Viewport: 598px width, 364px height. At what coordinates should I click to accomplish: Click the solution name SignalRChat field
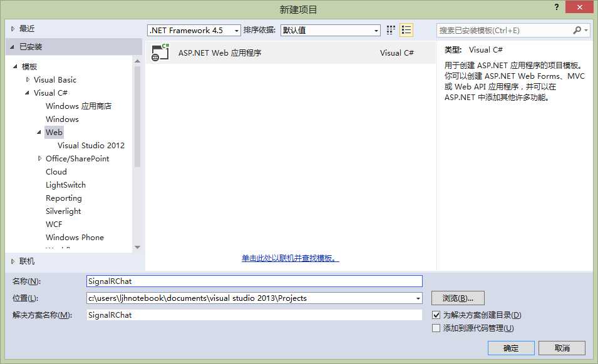point(254,315)
